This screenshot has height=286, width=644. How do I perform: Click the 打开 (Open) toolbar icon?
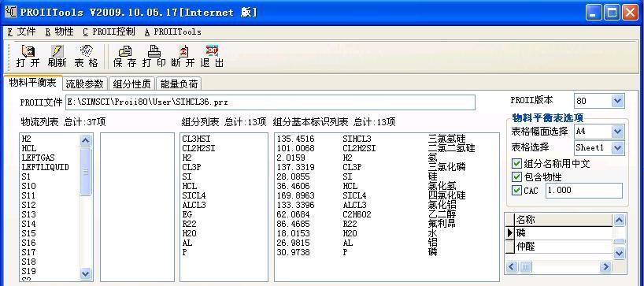(x=28, y=56)
